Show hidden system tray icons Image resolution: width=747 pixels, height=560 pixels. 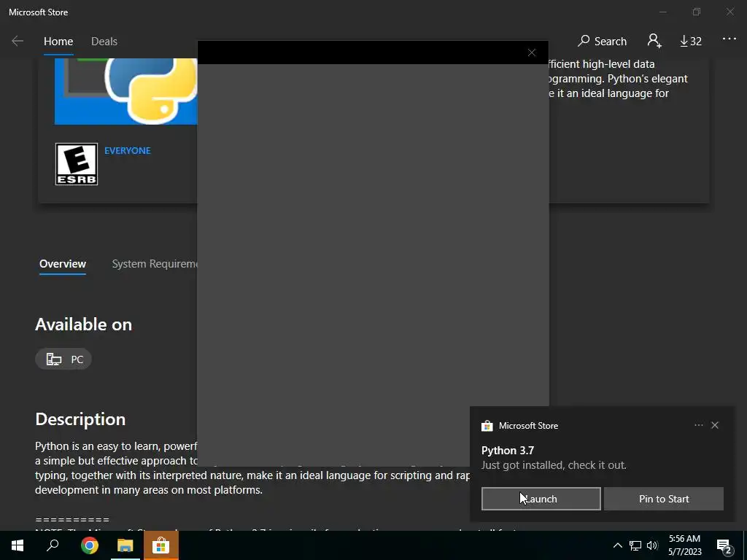tap(617, 545)
